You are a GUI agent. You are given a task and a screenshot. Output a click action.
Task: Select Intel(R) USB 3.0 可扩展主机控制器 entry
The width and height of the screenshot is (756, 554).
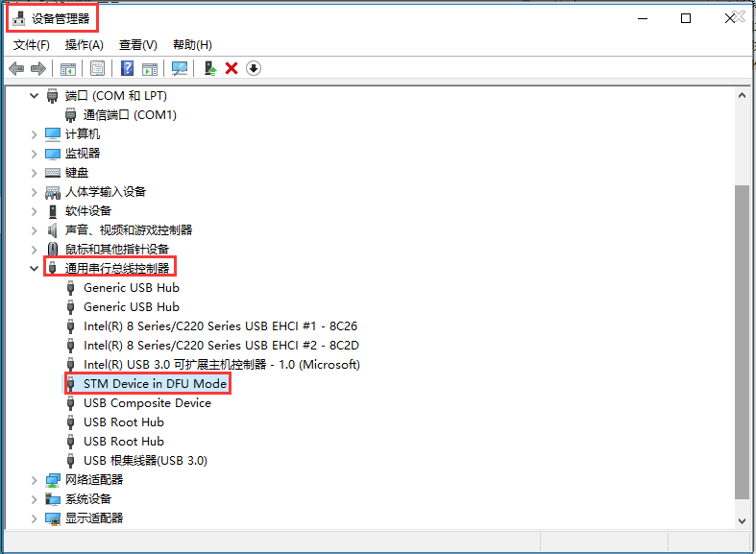click(x=221, y=365)
